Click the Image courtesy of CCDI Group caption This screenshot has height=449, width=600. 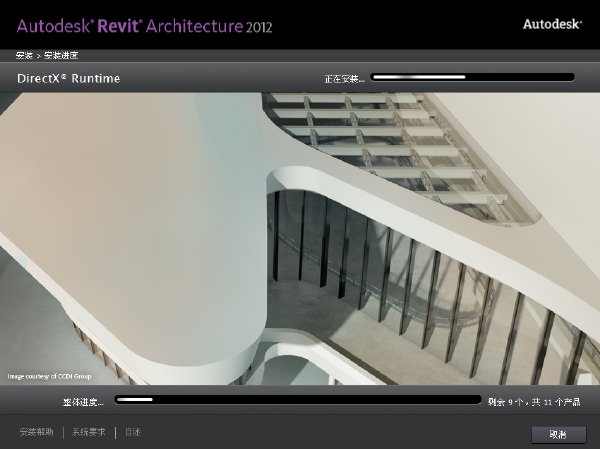[x=49, y=377]
